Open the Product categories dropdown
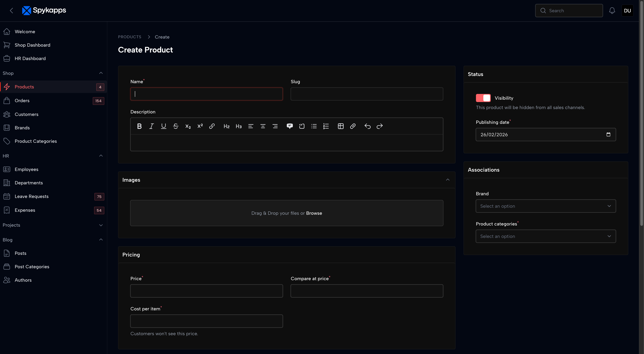The height and width of the screenshot is (354, 644). tap(545, 236)
